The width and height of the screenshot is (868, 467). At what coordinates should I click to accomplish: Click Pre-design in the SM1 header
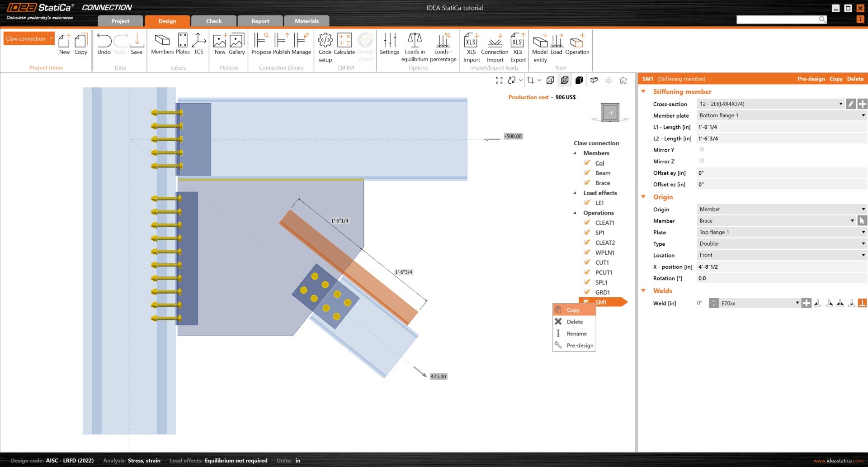(811, 79)
